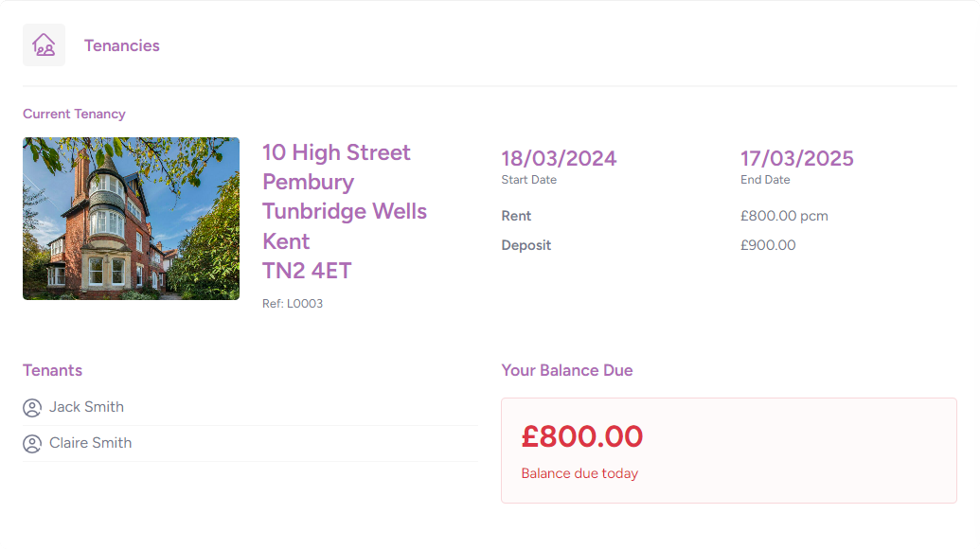Image resolution: width=980 pixels, height=549 pixels.
Task: Click the Current Tenancy section label
Action: (x=75, y=114)
